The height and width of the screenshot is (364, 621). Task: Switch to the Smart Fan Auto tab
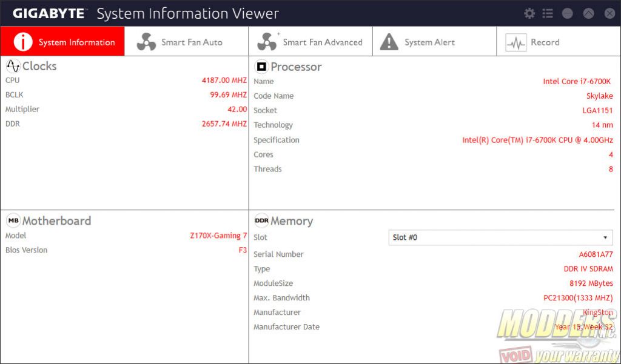(187, 42)
